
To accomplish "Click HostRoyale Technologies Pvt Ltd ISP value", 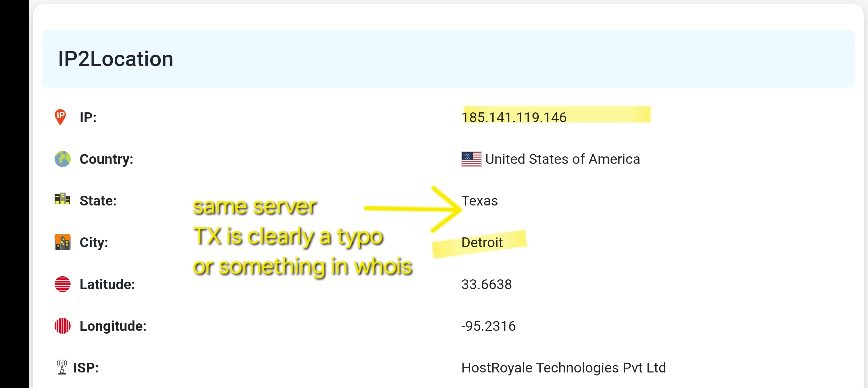I will click(x=563, y=368).
